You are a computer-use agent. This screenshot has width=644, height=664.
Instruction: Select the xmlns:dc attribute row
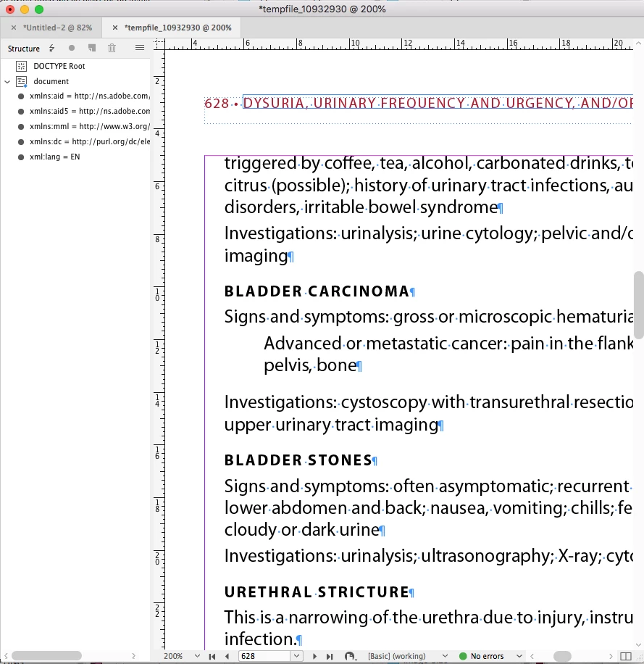84,141
